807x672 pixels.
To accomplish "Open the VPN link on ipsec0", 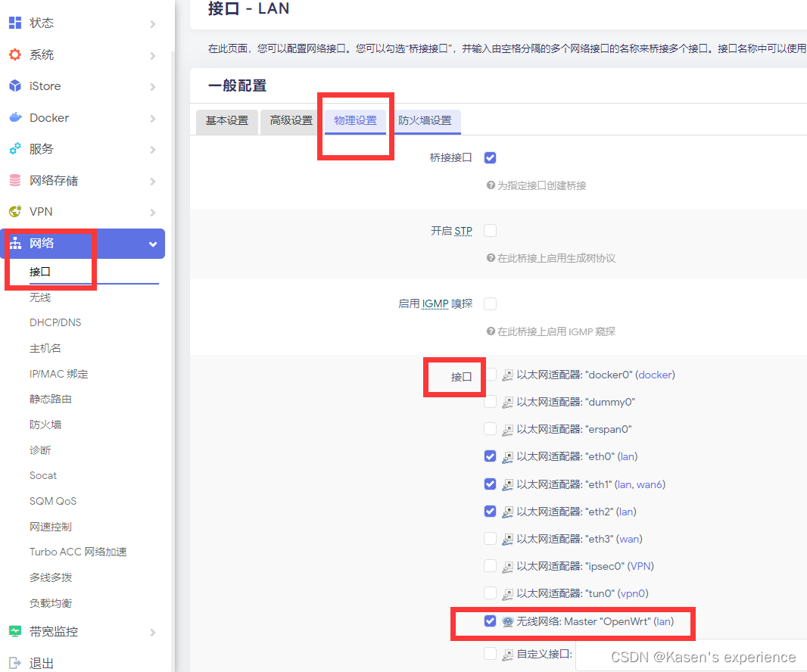I will pyautogui.click(x=640, y=566).
